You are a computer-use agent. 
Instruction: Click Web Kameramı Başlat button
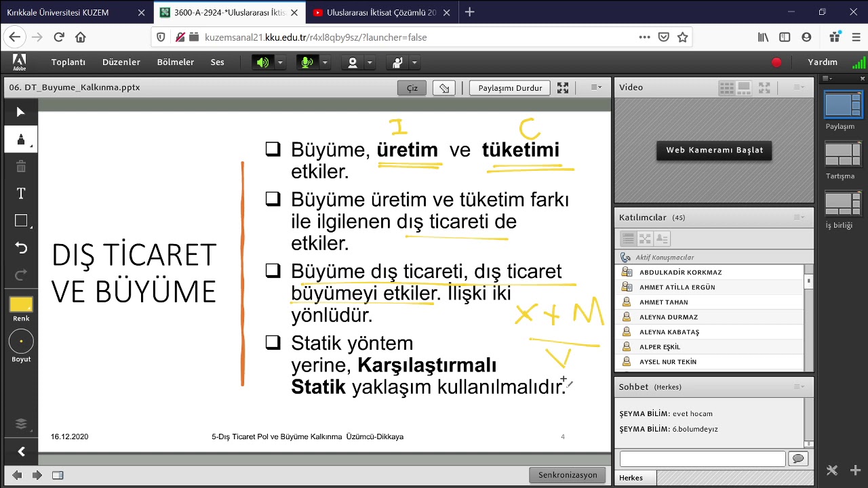click(x=714, y=150)
